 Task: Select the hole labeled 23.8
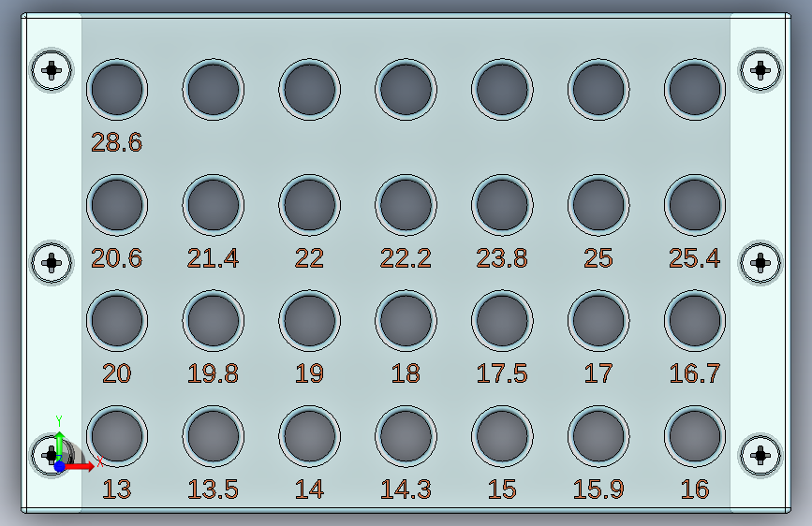[502, 205]
